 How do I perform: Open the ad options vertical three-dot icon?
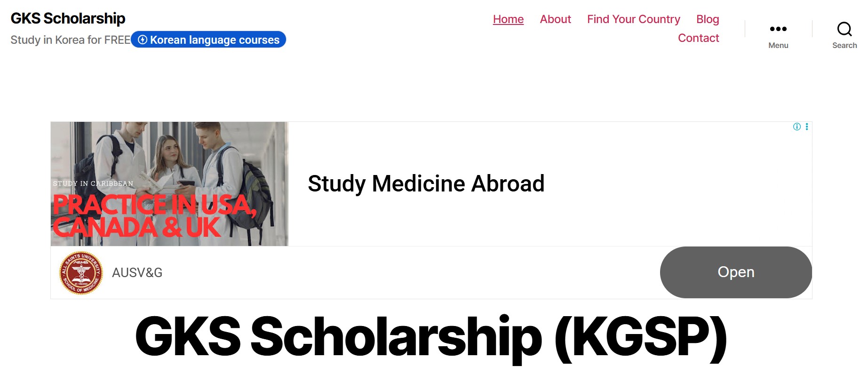click(807, 126)
